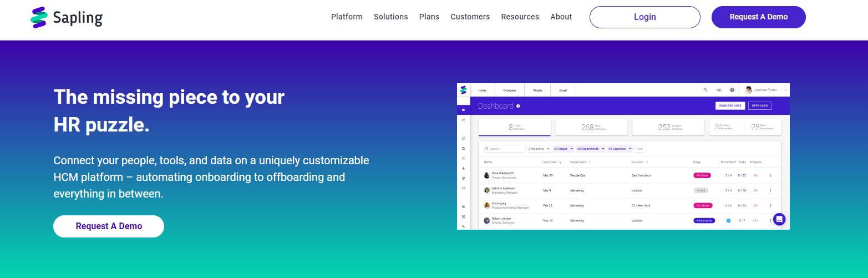The height and width of the screenshot is (278, 868).
Task: Select the chart icon in dashboard sidebar
Action: [464, 120]
